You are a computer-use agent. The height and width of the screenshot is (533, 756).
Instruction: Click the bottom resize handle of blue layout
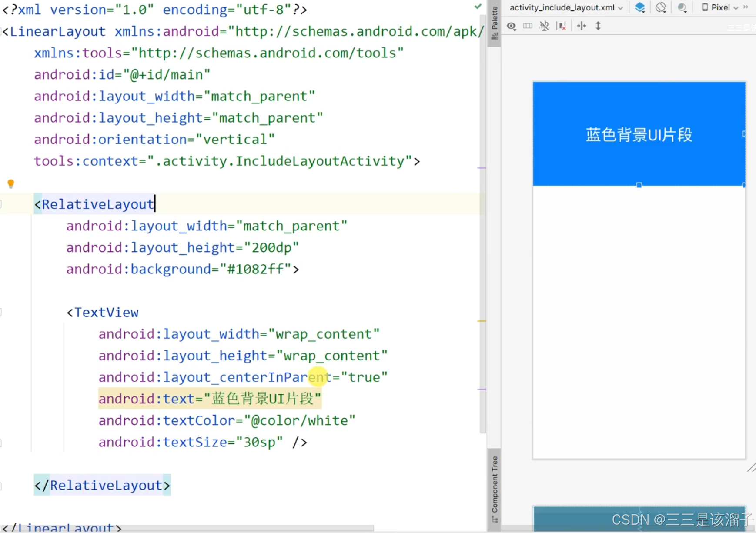point(639,185)
